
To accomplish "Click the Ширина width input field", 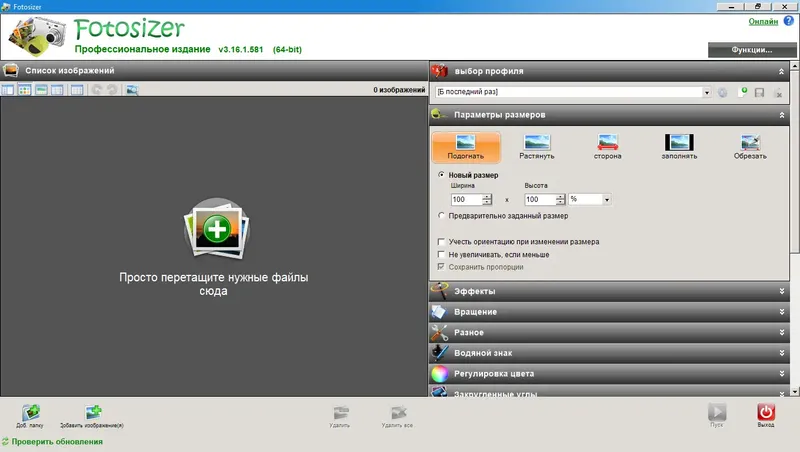I will pyautogui.click(x=466, y=199).
